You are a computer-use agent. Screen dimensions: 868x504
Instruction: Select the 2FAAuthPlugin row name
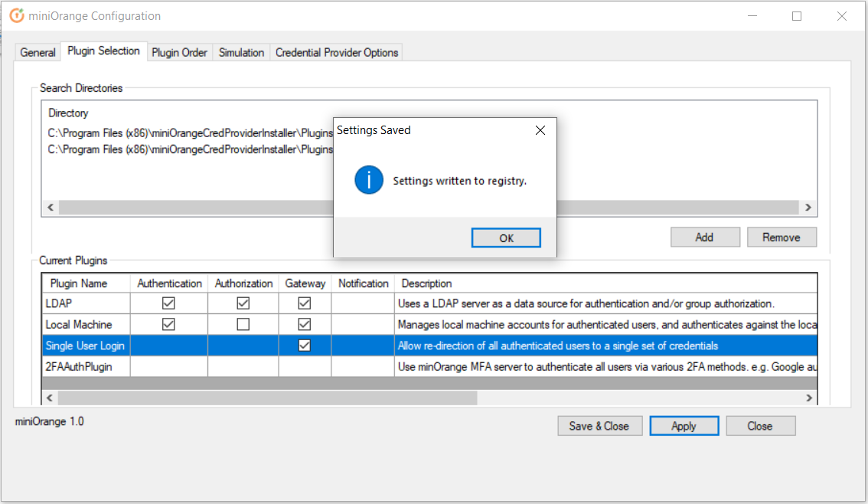point(79,367)
